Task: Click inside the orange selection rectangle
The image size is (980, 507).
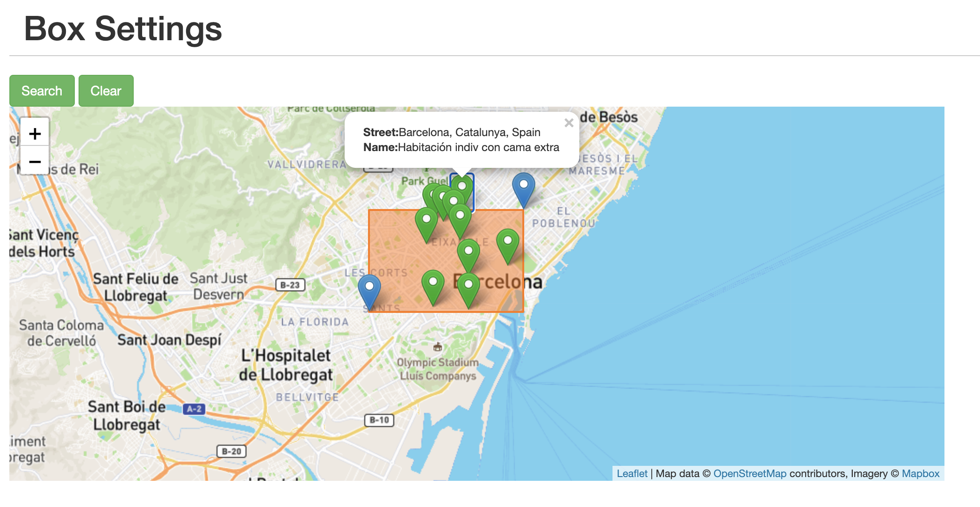Action: (x=397, y=253)
